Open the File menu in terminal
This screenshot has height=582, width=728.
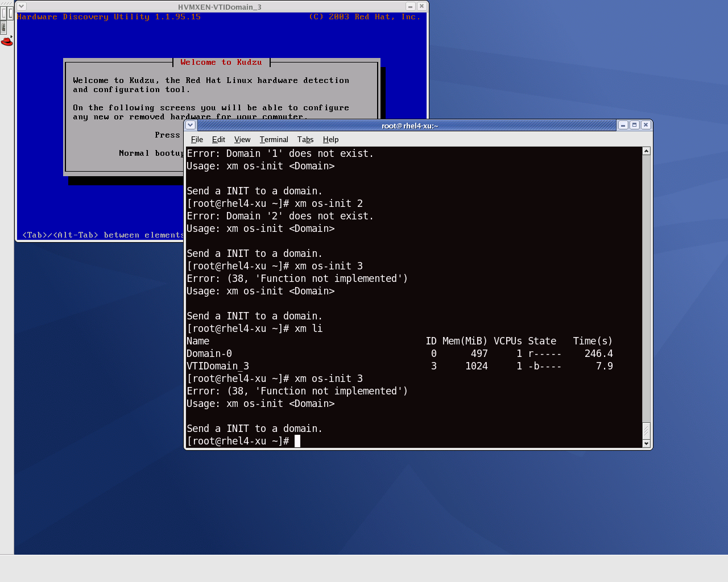[x=197, y=139]
